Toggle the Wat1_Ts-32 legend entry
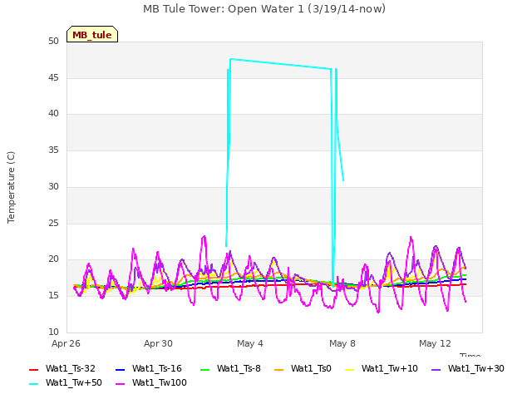This screenshot has height=399, width=532. point(62,369)
